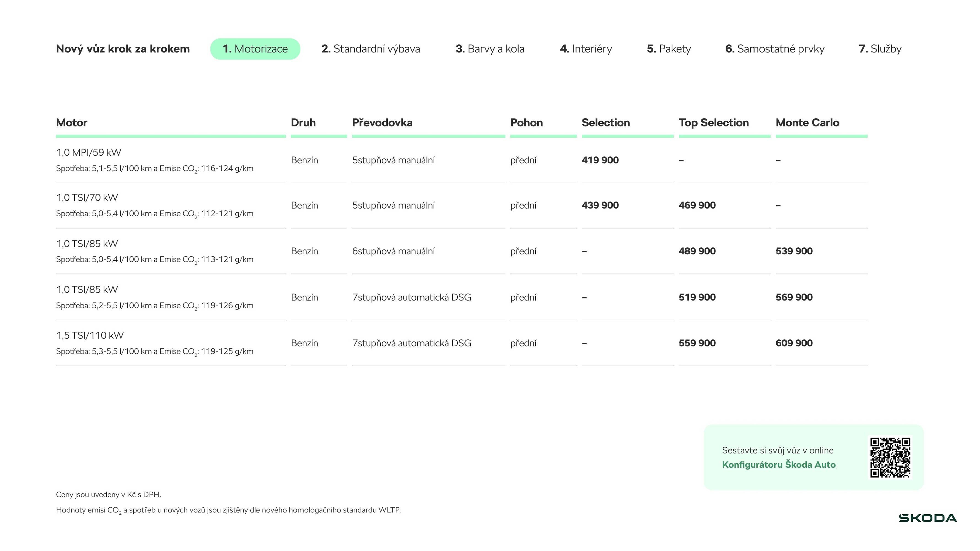Click the 1,5 TSI/110 kW engine row
Screen dimensions: 980x551
(90, 335)
